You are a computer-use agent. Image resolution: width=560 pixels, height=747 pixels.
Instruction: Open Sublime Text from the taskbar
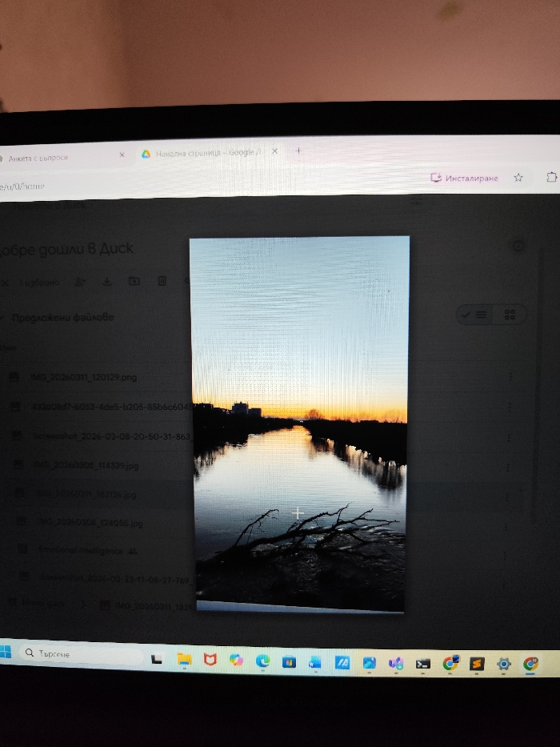[477, 664]
